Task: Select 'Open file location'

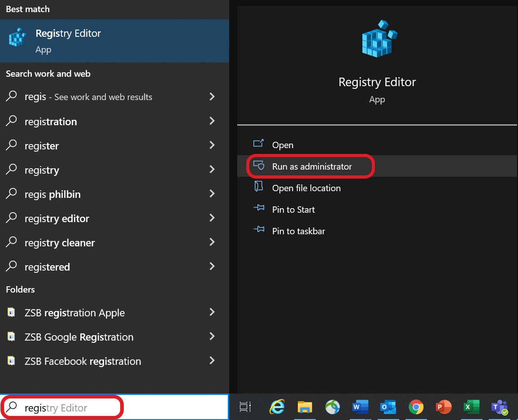Action: click(306, 188)
